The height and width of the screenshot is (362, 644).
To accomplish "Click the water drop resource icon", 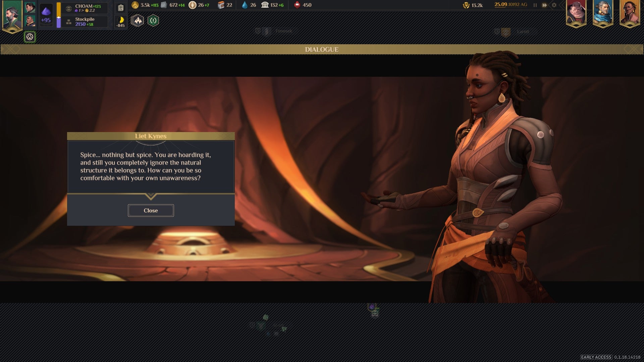I will pyautogui.click(x=245, y=5).
